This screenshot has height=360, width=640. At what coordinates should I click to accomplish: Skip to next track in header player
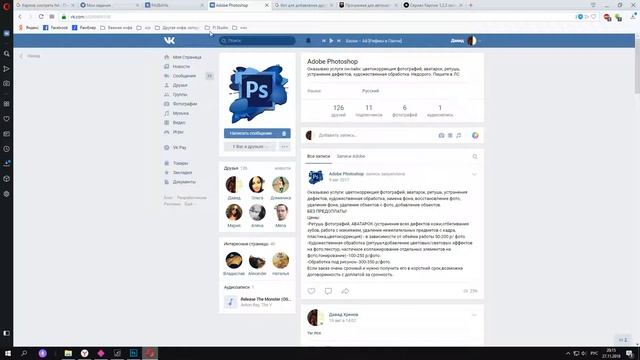pos(338,41)
